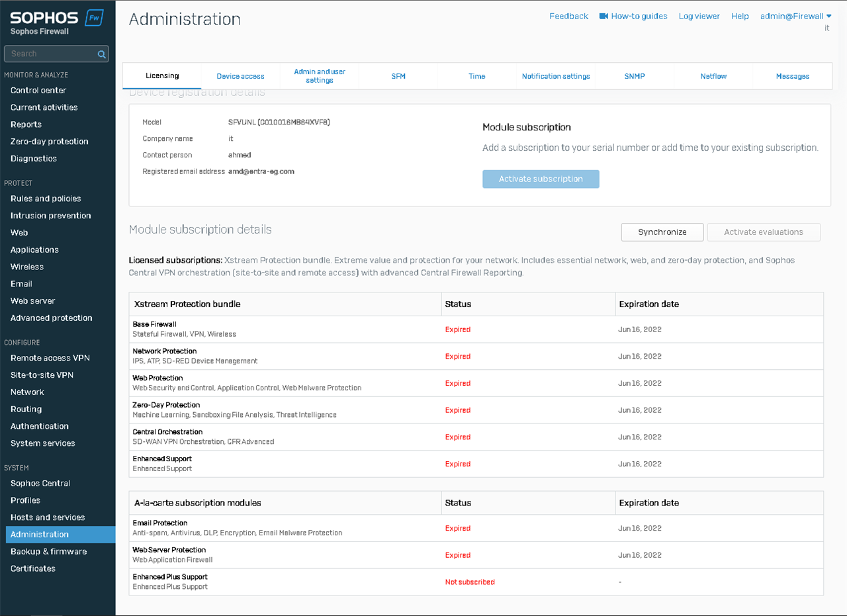Switch to the Licensing tab
847x616 pixels.
click(x=162, y=76)
